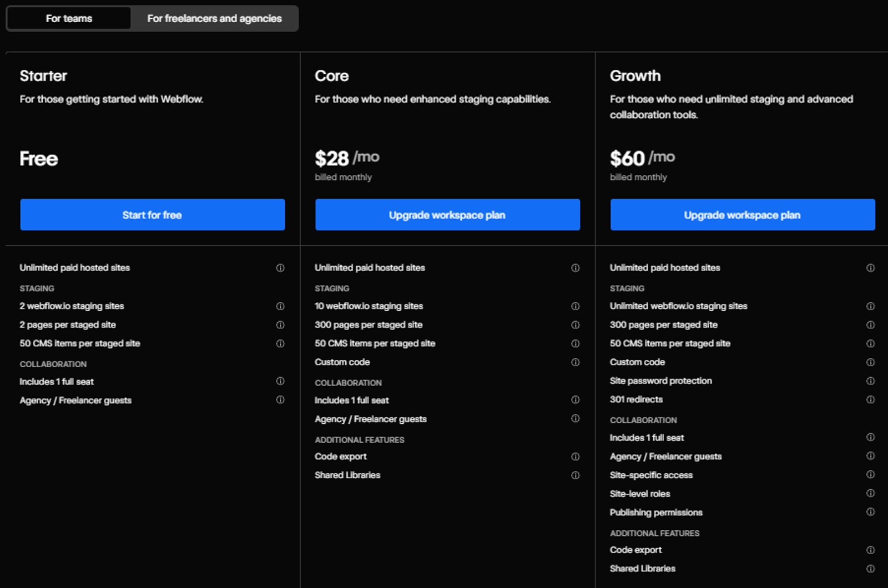Click "10 webflow.io staging sites" label
Screen dimensions: 888x588
coord(369,306)
